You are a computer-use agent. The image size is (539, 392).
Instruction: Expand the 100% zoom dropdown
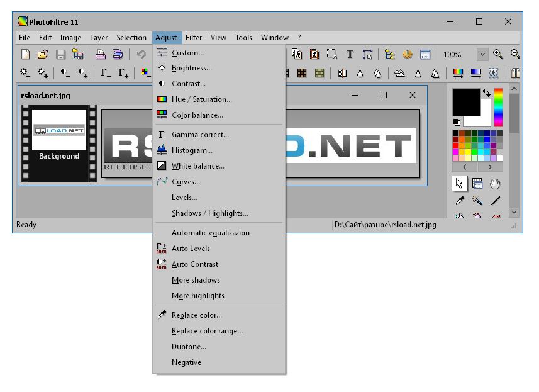(x=482, y=55)
